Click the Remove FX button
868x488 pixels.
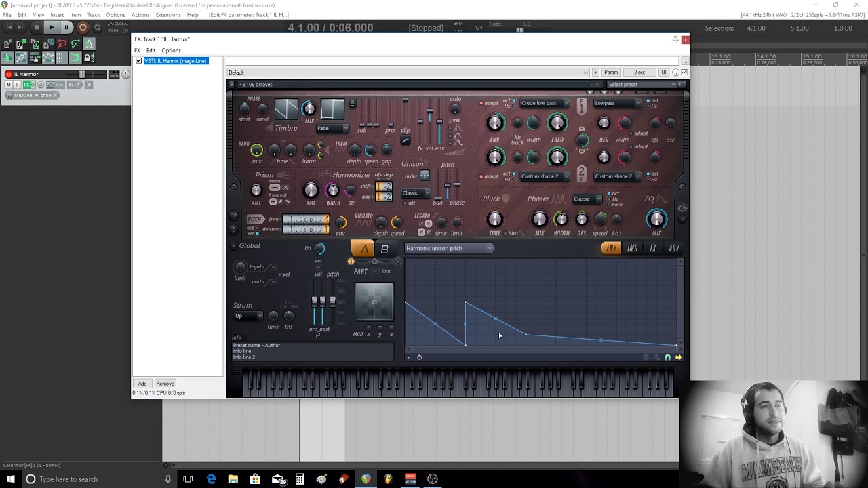coord(165,384)
